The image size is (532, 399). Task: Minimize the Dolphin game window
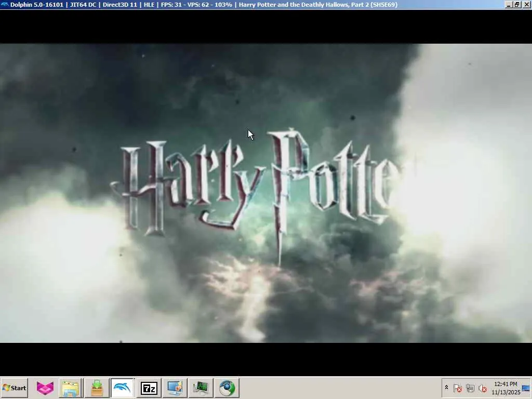[509, 4]
